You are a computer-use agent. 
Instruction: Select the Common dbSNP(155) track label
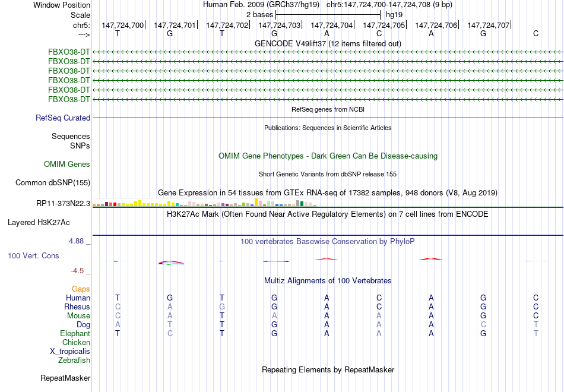(53, 182)
